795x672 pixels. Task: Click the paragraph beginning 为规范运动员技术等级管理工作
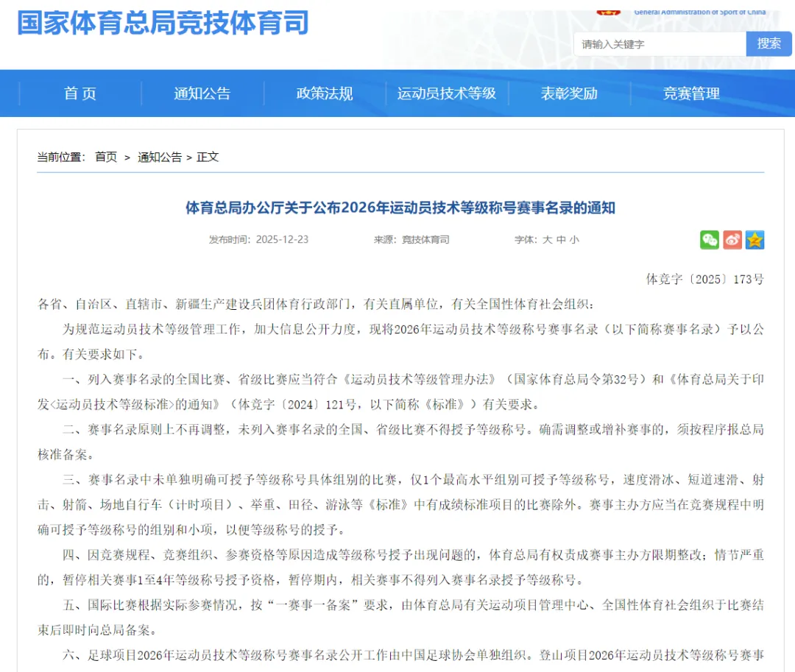(400, 342)
